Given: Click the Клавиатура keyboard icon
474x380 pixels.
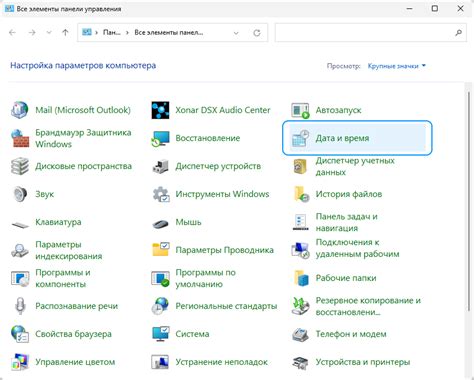Looking at the screenshot, I should (20, 224).
